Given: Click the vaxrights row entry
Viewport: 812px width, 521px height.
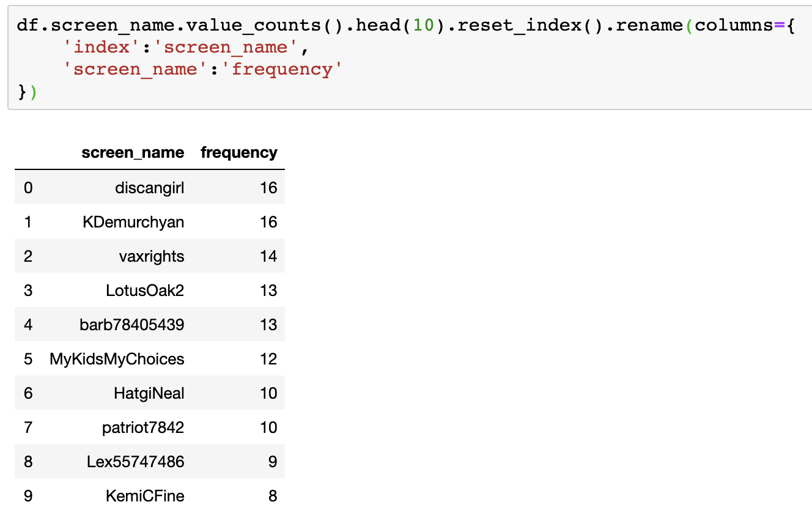Looking at the screenshot, I should (x=151, y=256).
